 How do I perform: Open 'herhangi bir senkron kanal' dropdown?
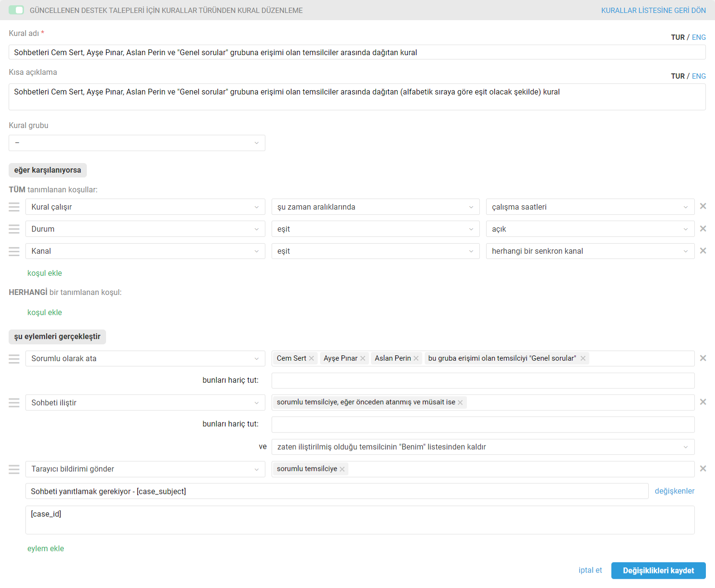coord(590,251)
